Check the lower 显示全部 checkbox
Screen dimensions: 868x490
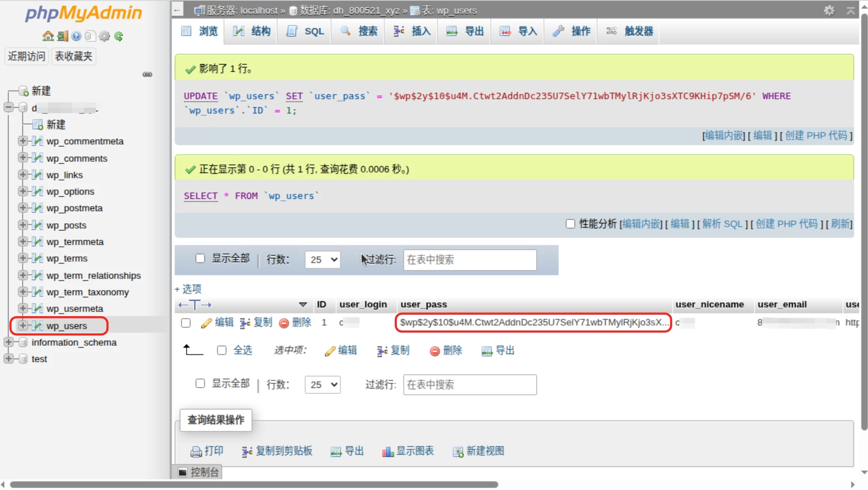200,383
